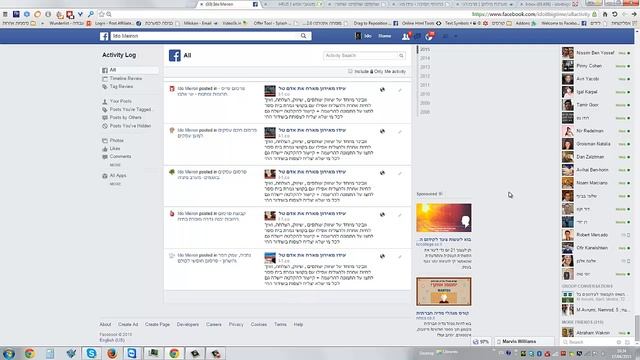Click the audience globe icon on the second post
The height and width of the screenshot is (360, 640).
click(x=382, y=131)
